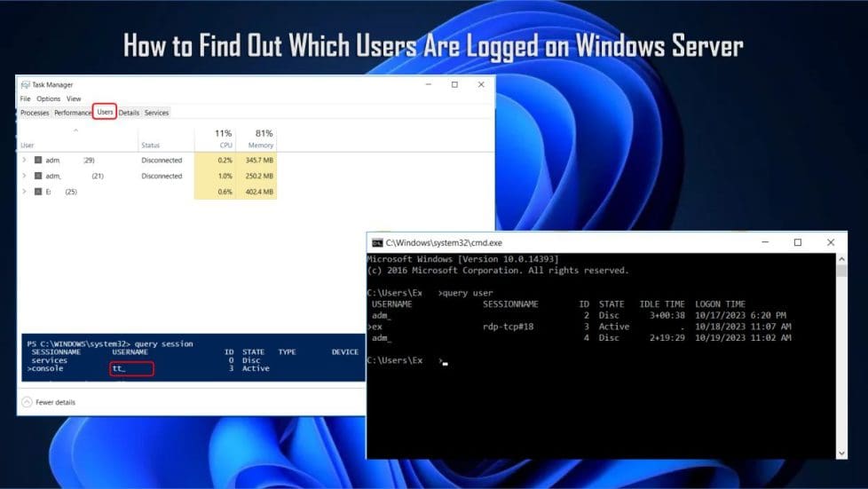868x489 pixels.
Task: Click the user icon in the adm (29) row
Action: click(x=38, y=160)
